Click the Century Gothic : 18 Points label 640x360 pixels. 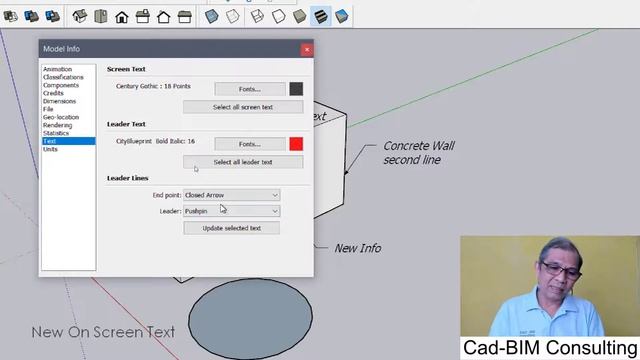[x=153, y=86]
